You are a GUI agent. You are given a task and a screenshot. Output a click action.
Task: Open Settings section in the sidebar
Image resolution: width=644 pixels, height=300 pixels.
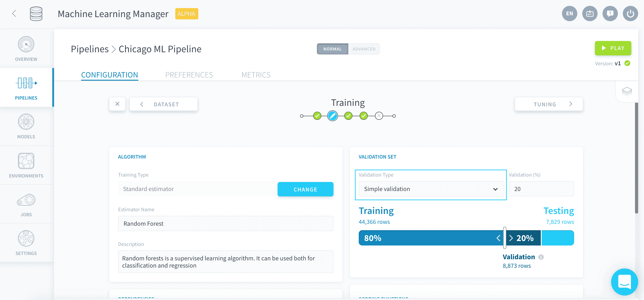[x=26, y=243]
